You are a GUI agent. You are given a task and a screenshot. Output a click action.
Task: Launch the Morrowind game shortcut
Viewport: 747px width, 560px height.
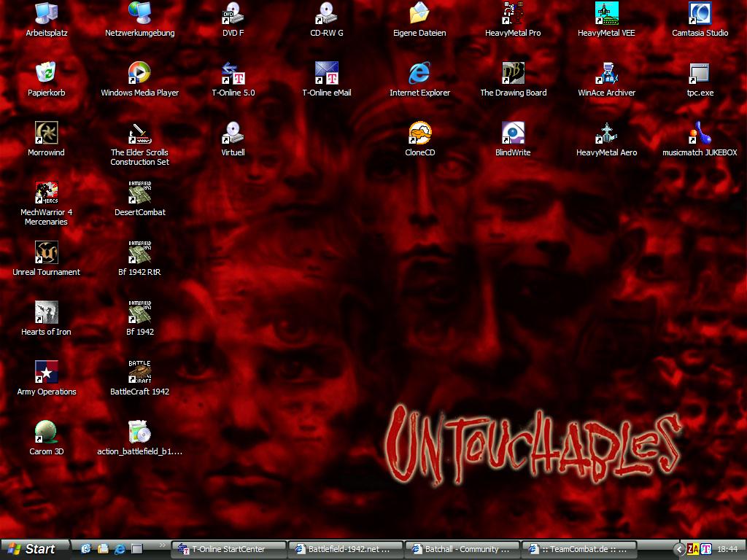click(46, 139)
